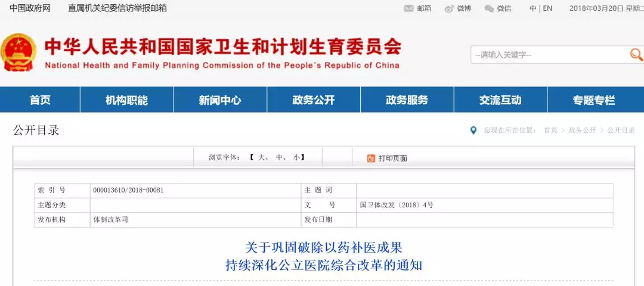Viewport: 644px width, 286px height.
Task: Open 机构职能 navigation tab
Action: pos(126,100)
